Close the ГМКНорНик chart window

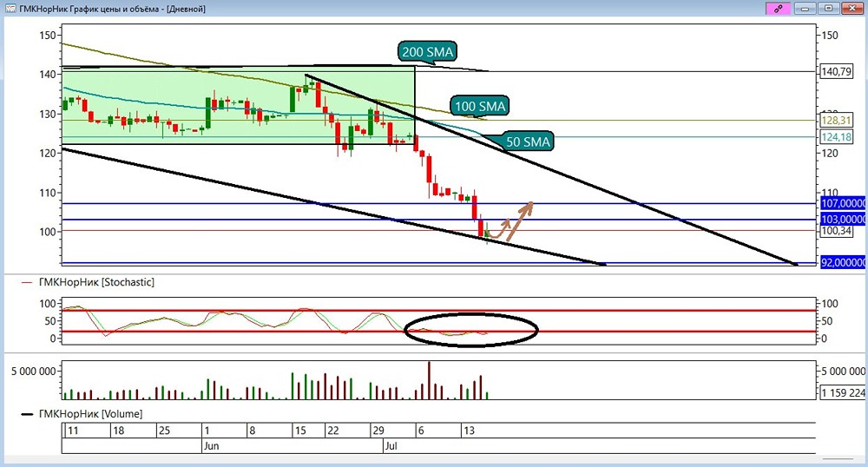[852, 9]
